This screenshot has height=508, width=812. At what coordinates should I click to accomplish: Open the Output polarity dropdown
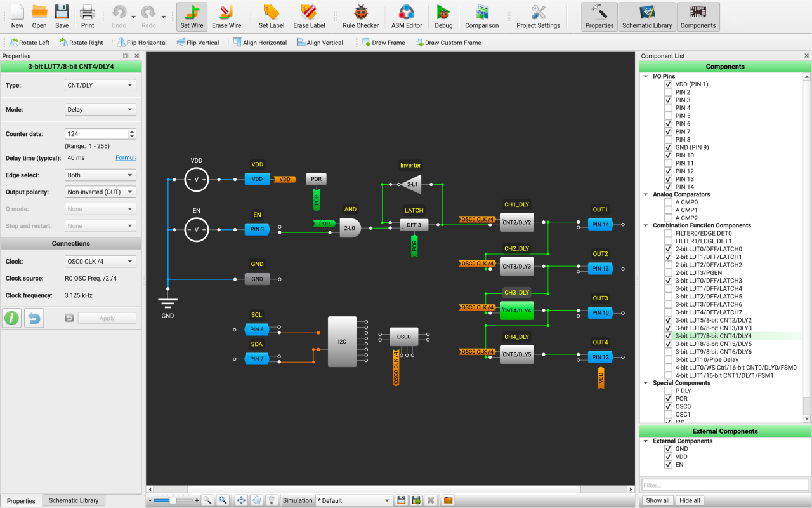(x=100, y=192)
